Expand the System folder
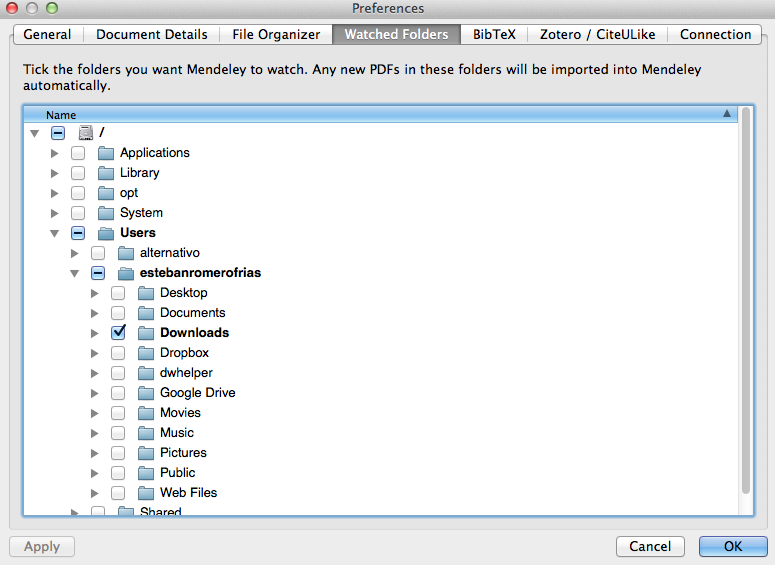The image size is (775, 565). coord(54,213)
